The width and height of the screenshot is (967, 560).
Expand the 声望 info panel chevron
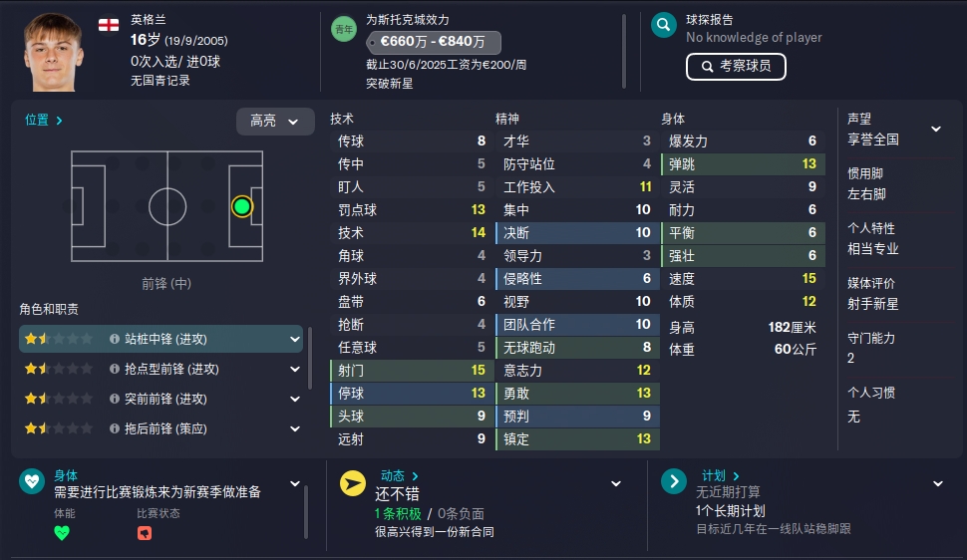[x=936, y=129]
